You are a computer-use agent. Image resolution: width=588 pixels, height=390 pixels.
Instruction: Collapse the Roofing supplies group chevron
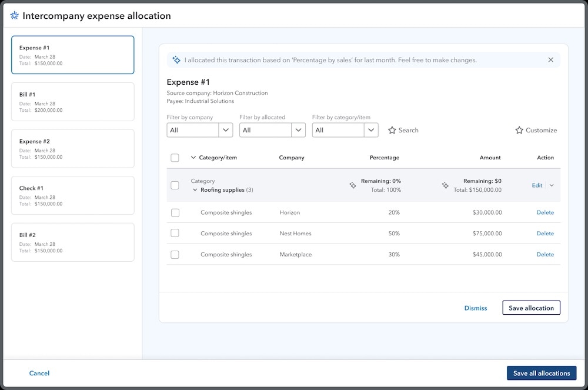pyautogui.click(x=195, y=189)
